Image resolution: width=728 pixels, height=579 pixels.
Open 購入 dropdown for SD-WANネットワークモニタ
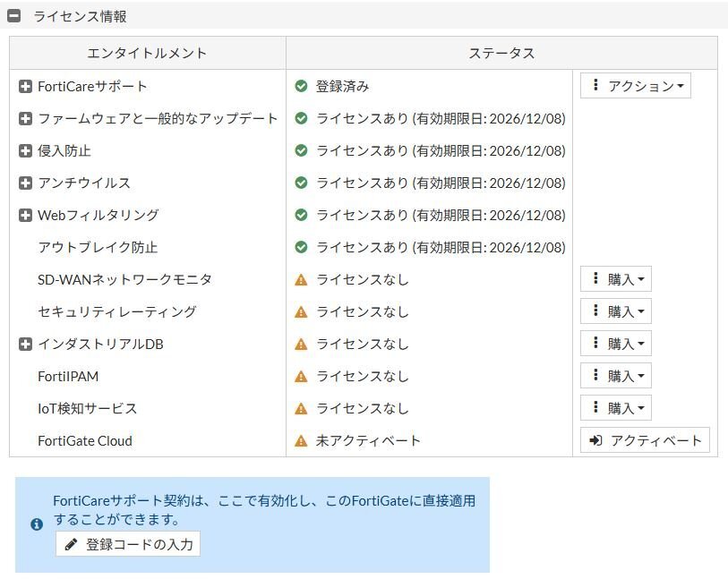(615, 279)
